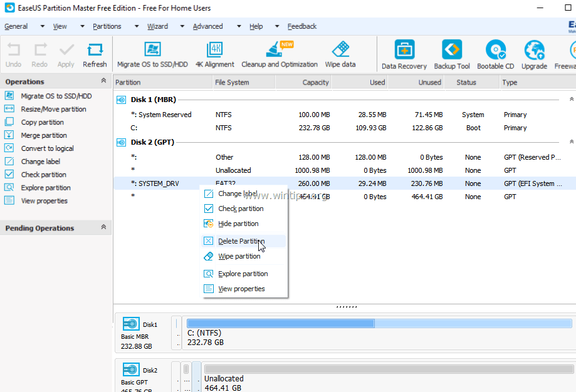Collapse the Disk 2 (GPT) group
576x392 pixels.
pos(571,142)
